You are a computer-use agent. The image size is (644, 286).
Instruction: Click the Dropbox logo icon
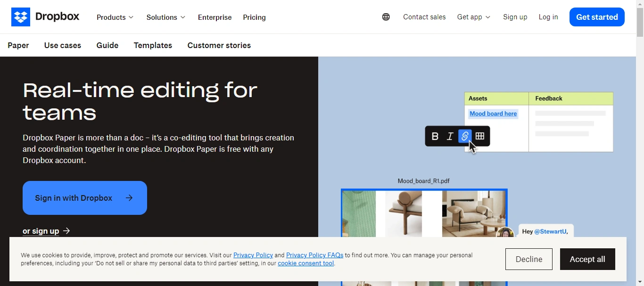21,17
